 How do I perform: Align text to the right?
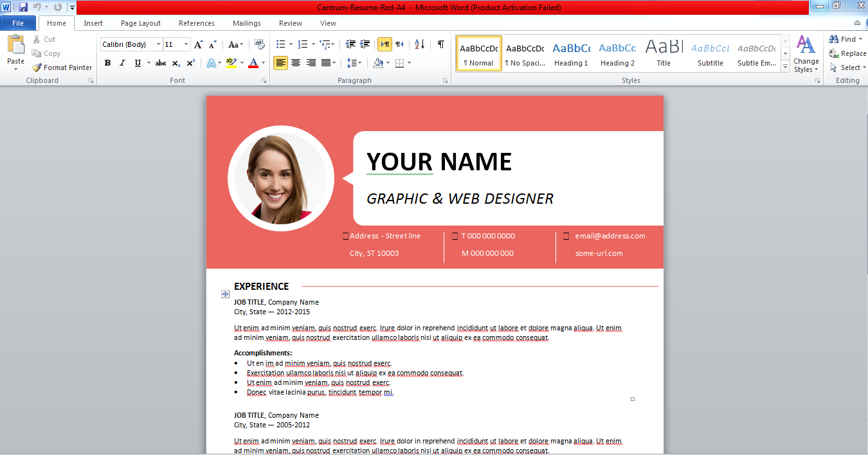pyautogui.click(x=311, y=63)
